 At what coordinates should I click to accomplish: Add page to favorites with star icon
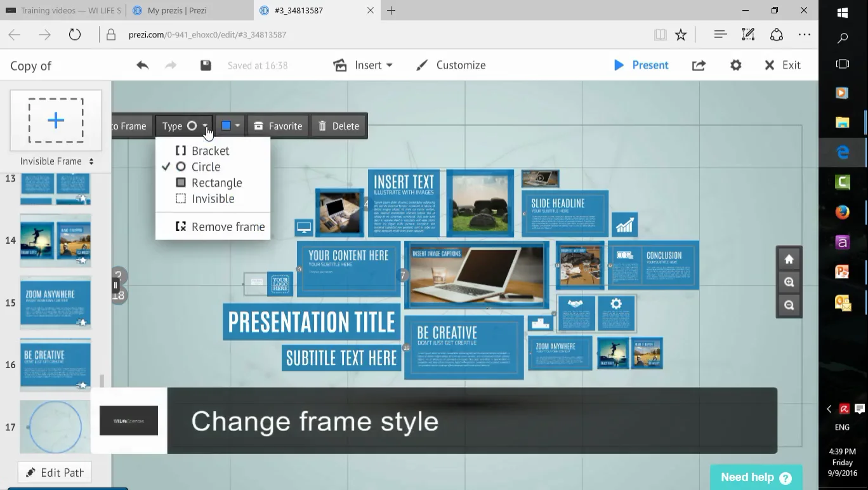681,35
